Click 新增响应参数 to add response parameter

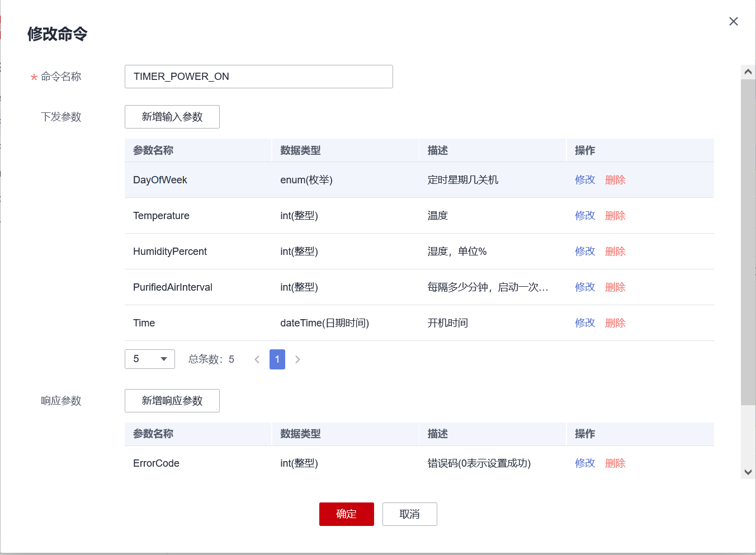[x=172, y=401]
